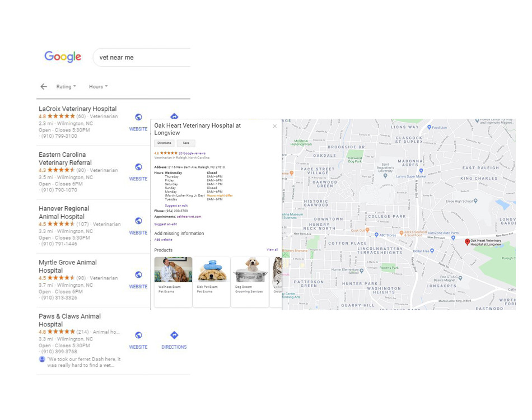Select the Enloe High School map marker
The width and height of the screenshot is (532, 420).
475,201
